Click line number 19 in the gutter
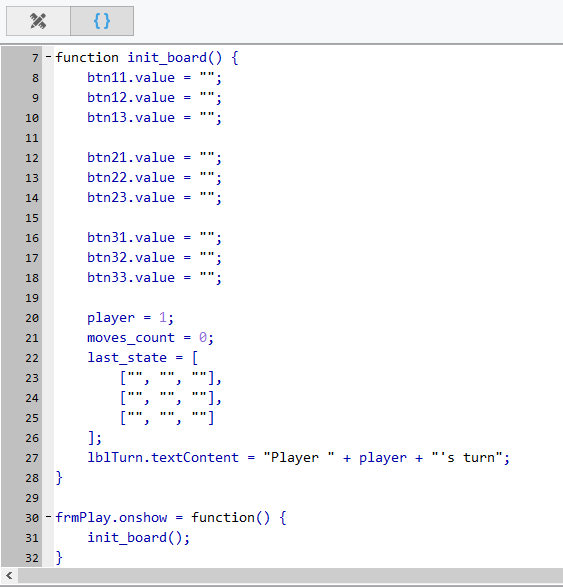This screenshot has height=587, width=563. click(x=32, y=298)
